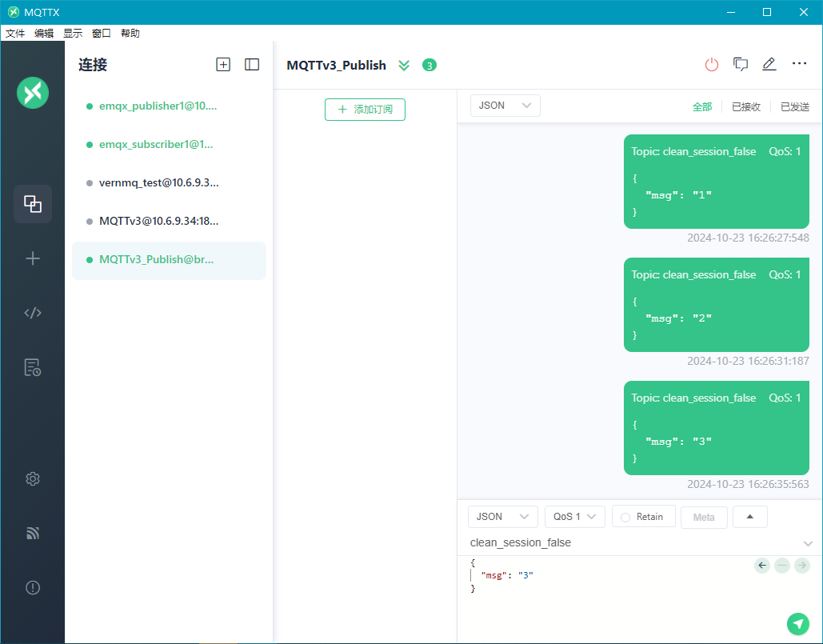
Task: Open the Script page icon in sidebar
Action: point(33,314)
